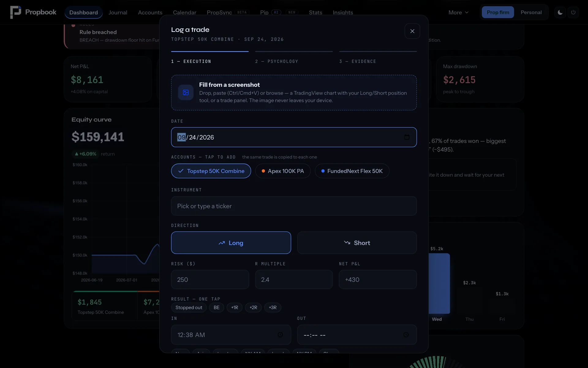This screenshot has height=368, width=588.
Task: Click the $1,845 Topstep 50K Combine card
Action: point(104,306)
